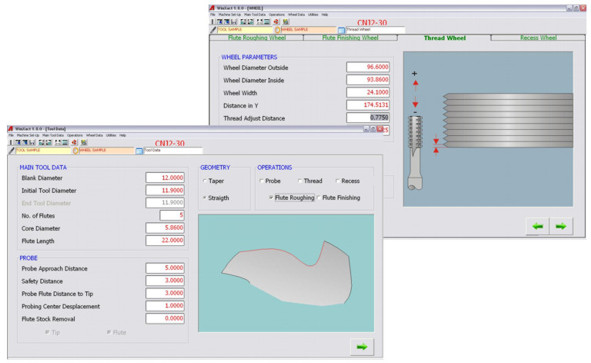
Task: Click the orange ring icon beside WHEEL SAMPLE in Wheel window
Action: pyautogui.click(x=277, y=30)
